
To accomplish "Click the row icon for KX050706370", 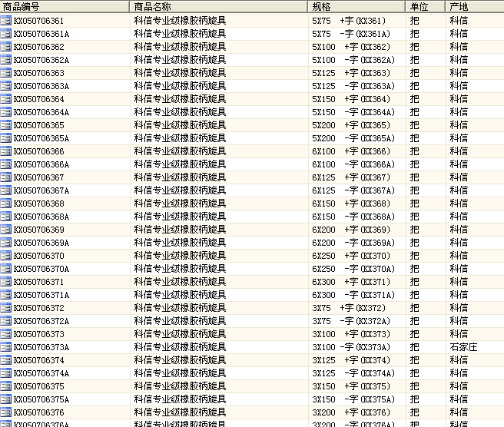I will [x=6, y=256].
